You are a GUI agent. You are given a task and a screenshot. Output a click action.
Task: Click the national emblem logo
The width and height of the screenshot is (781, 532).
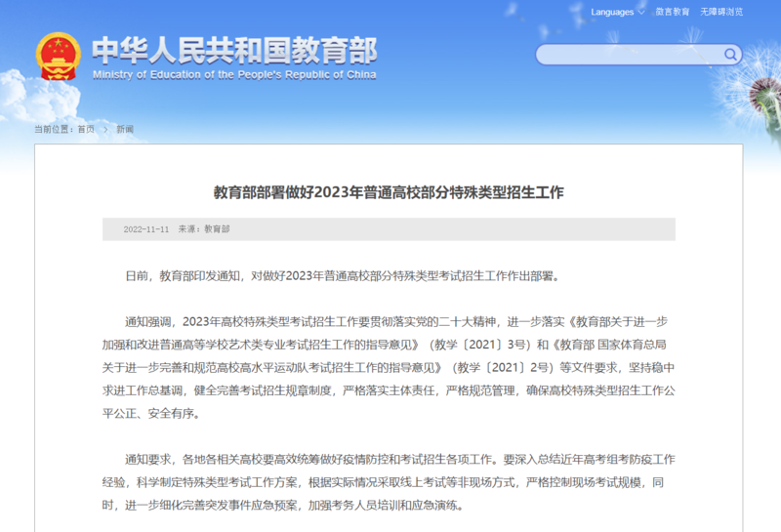pos(59,59)
